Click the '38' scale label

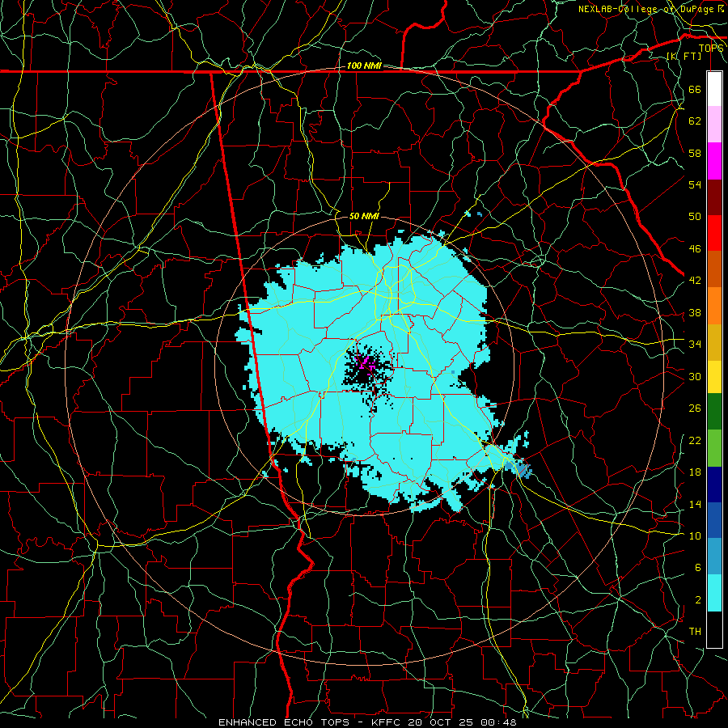pos(695,312)
